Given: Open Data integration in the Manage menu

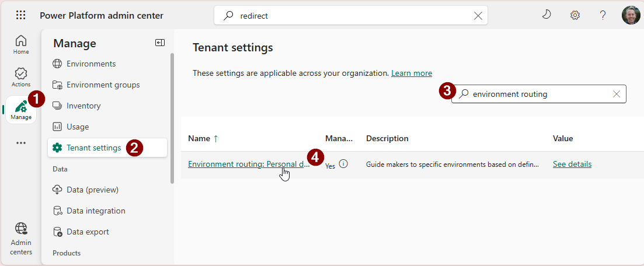Looking at the screenshot, I should click(96, 211).
